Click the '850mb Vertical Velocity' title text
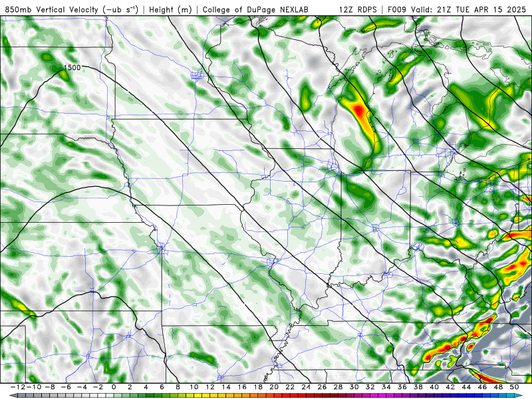The width and height of the screenshot is (532, 399). (x=51, y=9)
